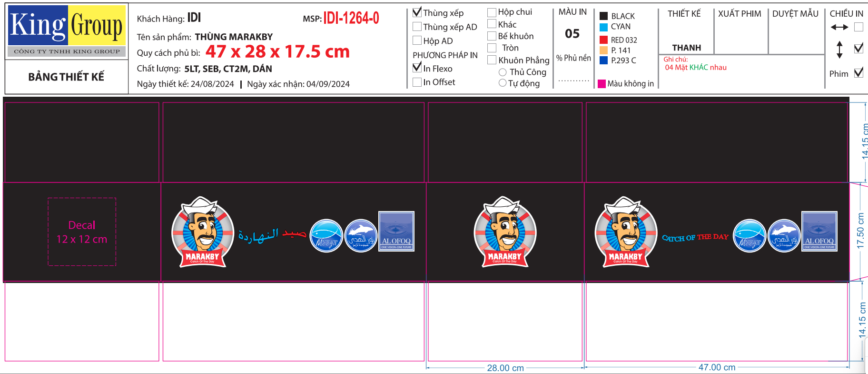Uncheck the Thùng xếp checkbox
Viewport: 868px width, 374px height.
coord(417,12)
